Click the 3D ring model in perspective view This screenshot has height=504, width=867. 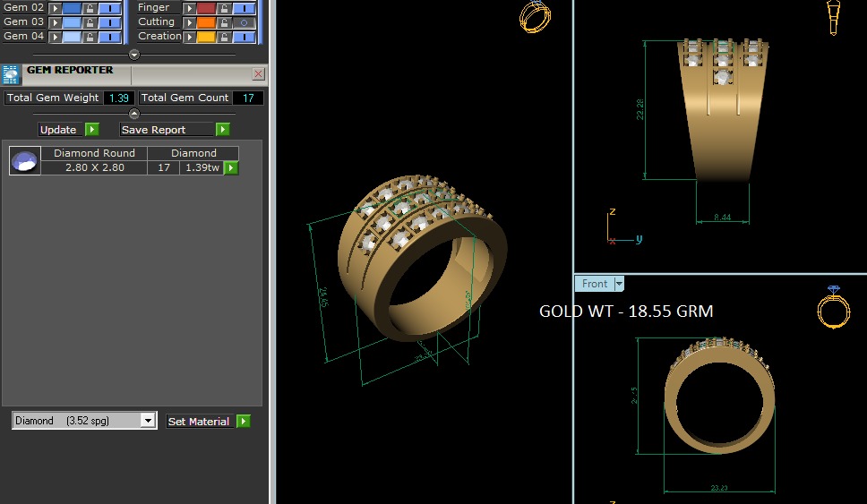point(421,260)
